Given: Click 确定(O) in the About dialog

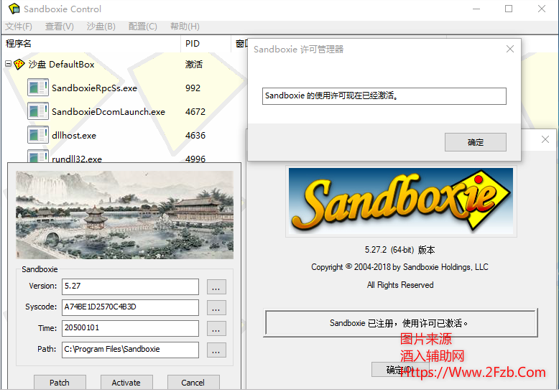Looking at the screenshot, I should point(400,370).
